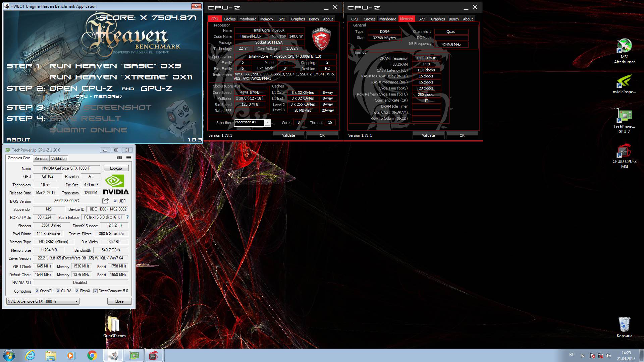Click DRAM Frequency value 1500.0 MHz

click(426, 58)
